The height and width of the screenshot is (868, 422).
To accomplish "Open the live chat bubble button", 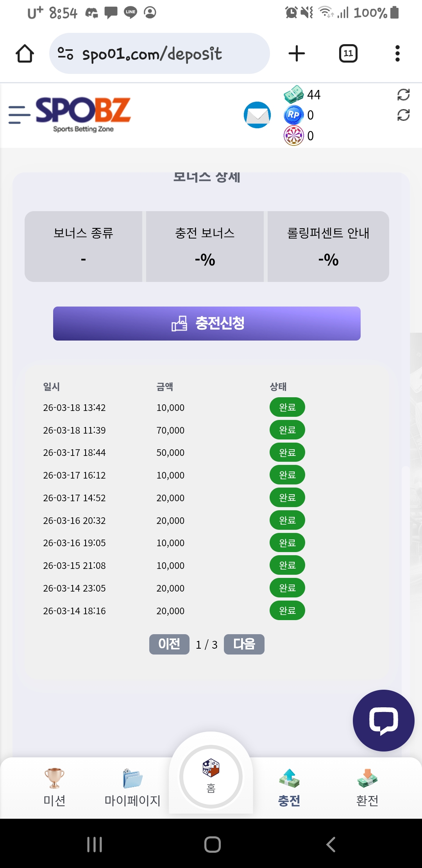I will pos(383,720).
